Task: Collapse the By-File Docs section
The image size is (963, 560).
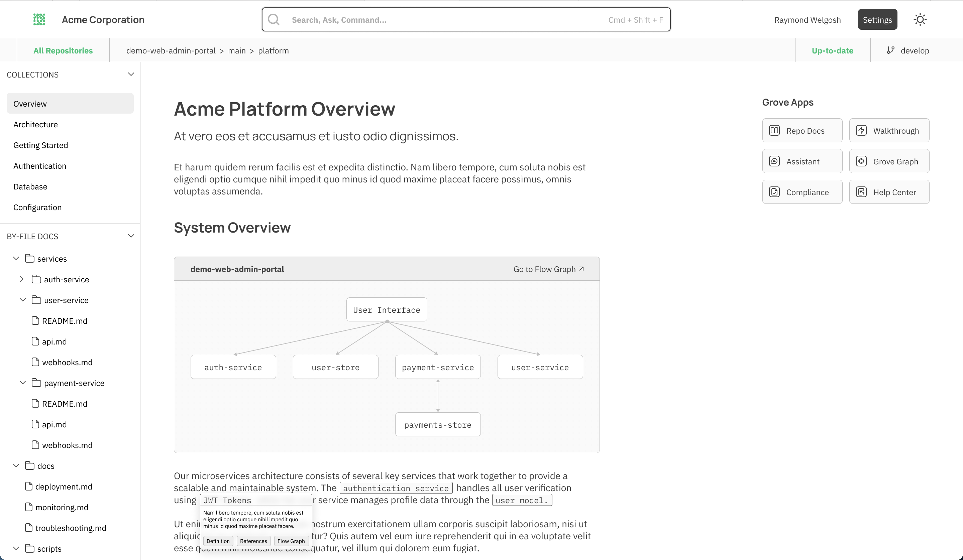Action: coord(131,236)
